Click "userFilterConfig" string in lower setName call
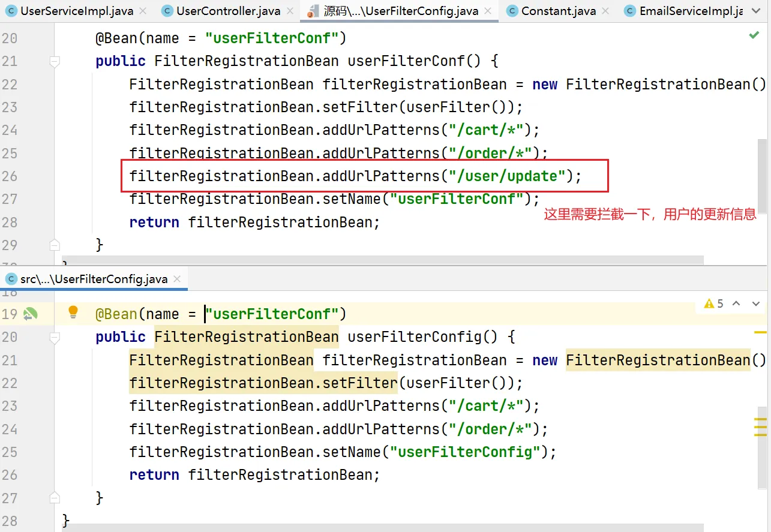This screenshot has width=771, height=532. coord(466,452)
